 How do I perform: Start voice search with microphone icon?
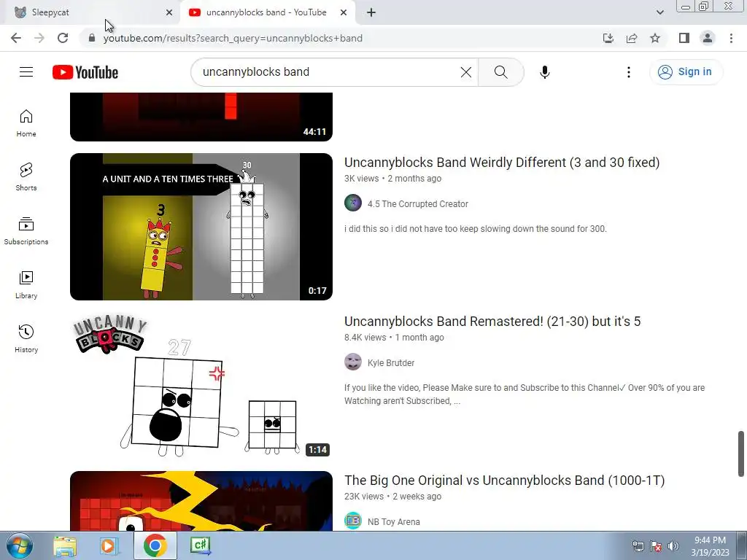click(544, 72)
